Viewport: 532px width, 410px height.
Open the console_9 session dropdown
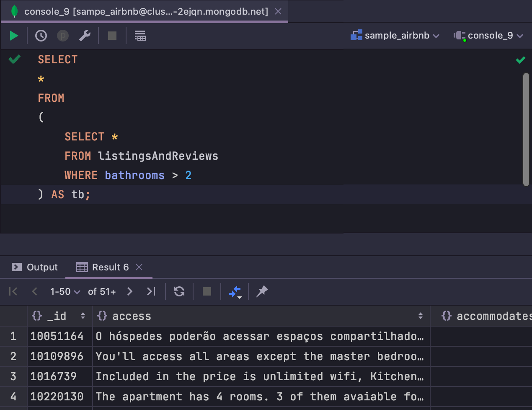(489, 35)
